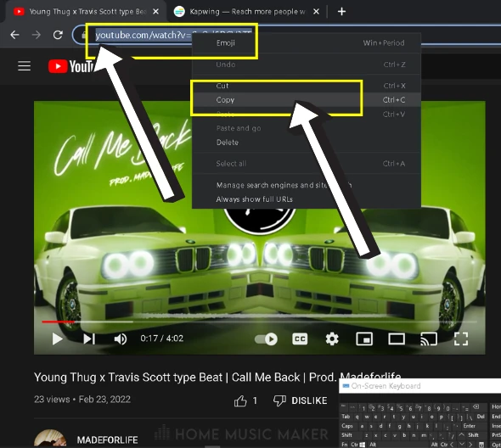This screenshot has height=448, width=501.
Task: Select Cut from the context menu
Action: pos(306,86)
